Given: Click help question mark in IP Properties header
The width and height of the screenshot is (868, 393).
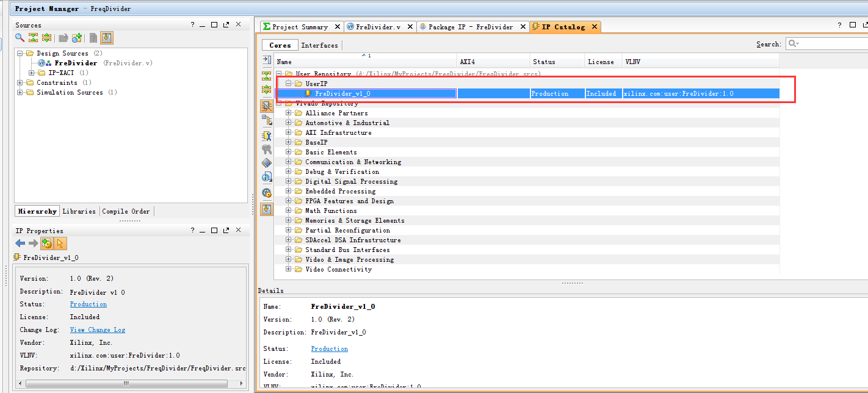Looking at the screenshot, I should (192, 231).
